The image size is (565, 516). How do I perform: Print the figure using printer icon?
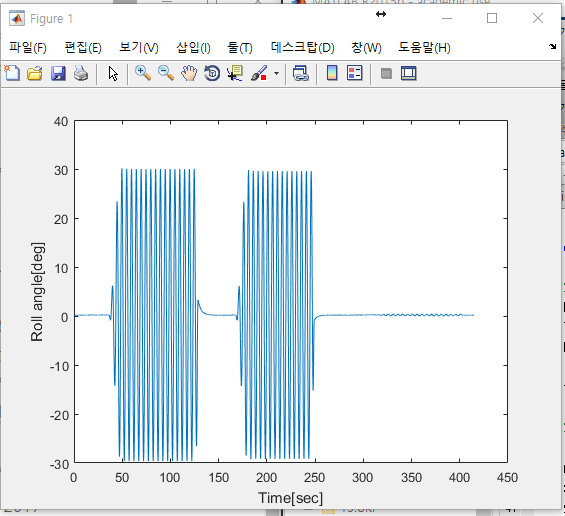81,73
